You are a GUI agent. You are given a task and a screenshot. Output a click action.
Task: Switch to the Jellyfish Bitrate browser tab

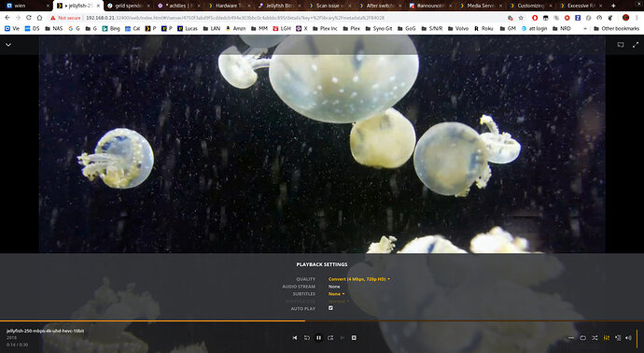(281, 6)
